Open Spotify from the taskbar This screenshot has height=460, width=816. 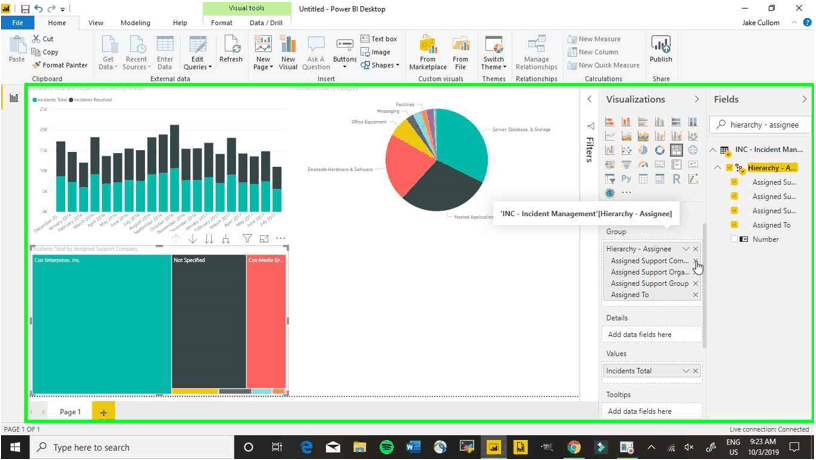tap(386, 447)
